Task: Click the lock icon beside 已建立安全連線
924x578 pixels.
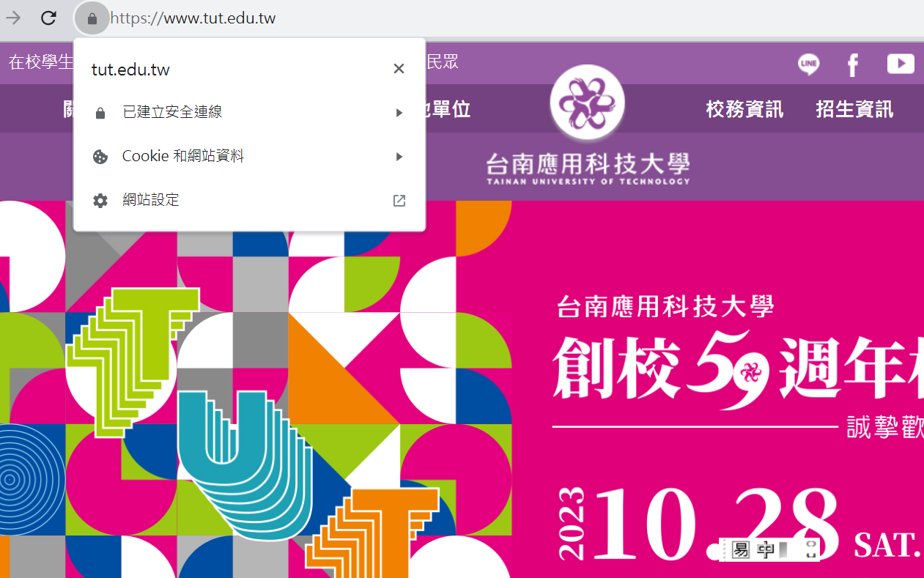Action: [x=100, y=114]
